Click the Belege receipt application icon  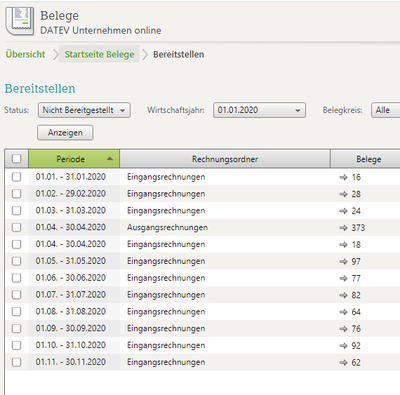20,21
